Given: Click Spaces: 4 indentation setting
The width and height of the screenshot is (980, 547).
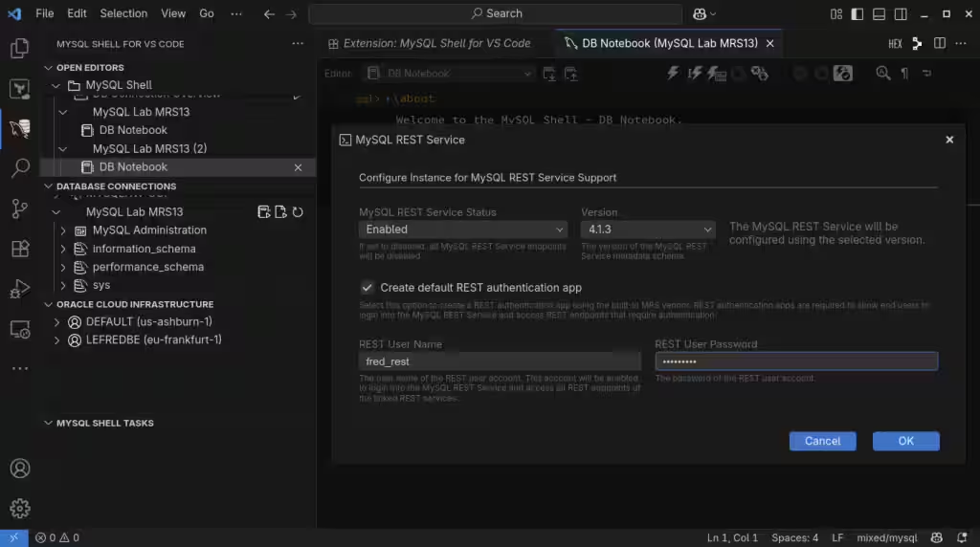Looking at the screenshot, I should pyautogui.click(x=794, y=537).
